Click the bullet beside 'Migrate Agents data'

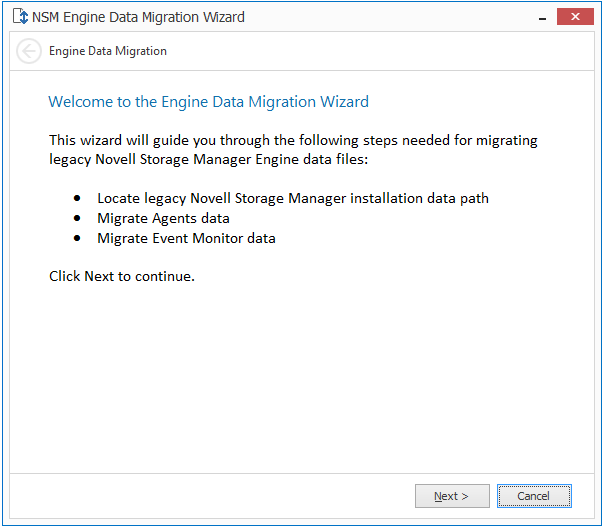coord(78,219)
